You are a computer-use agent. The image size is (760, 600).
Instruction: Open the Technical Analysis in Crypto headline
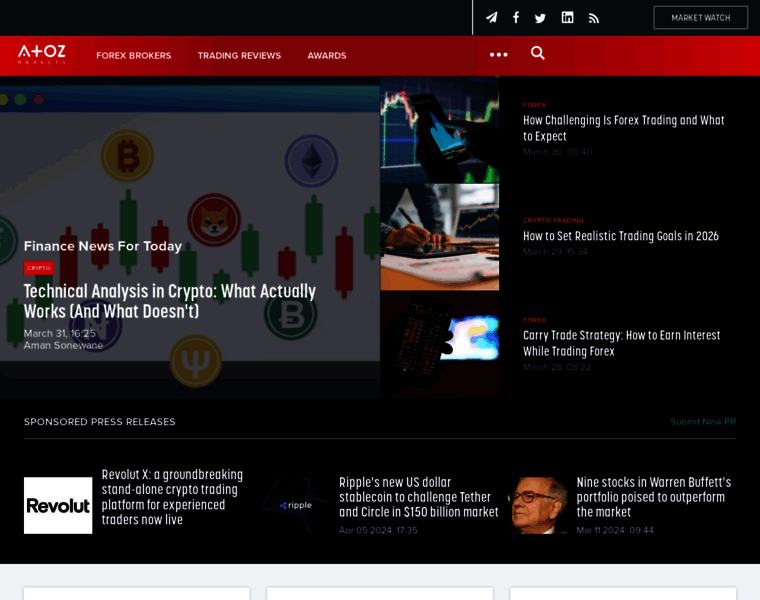pyautogui.click(x=169, y=301)
